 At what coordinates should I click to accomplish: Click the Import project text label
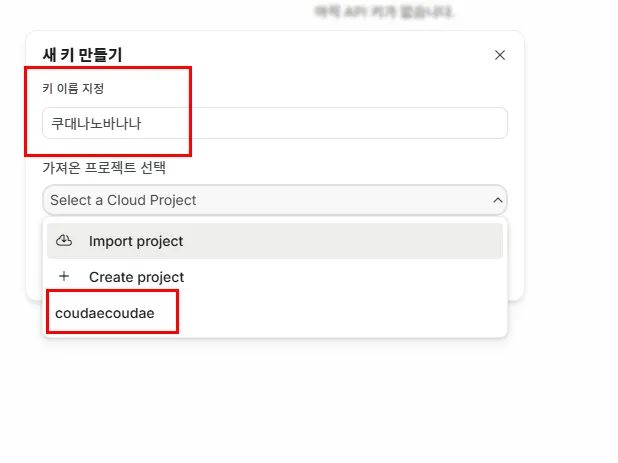136,241
